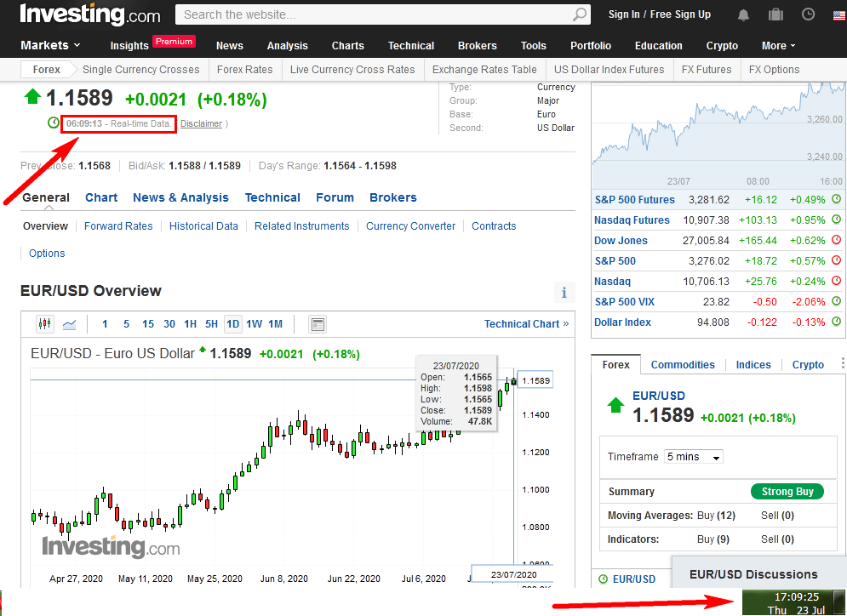Click the clock icon in the header

[x=808, y=14]
